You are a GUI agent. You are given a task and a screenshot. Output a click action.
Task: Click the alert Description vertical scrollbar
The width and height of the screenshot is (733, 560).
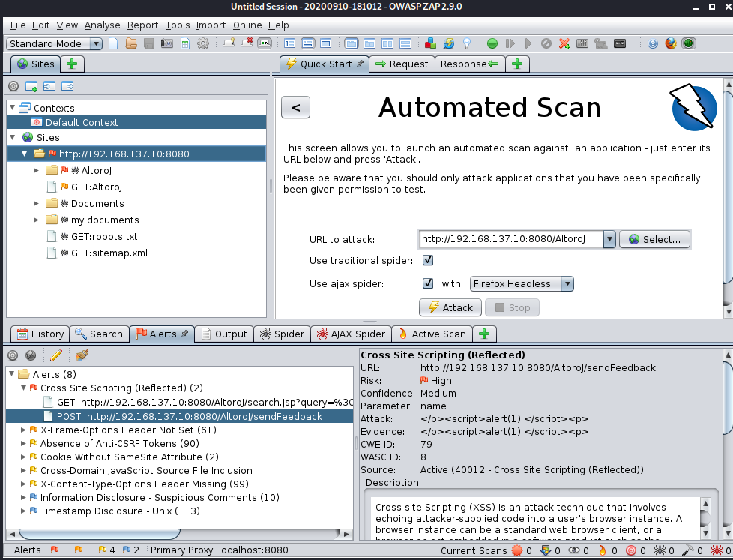(706, 518)
